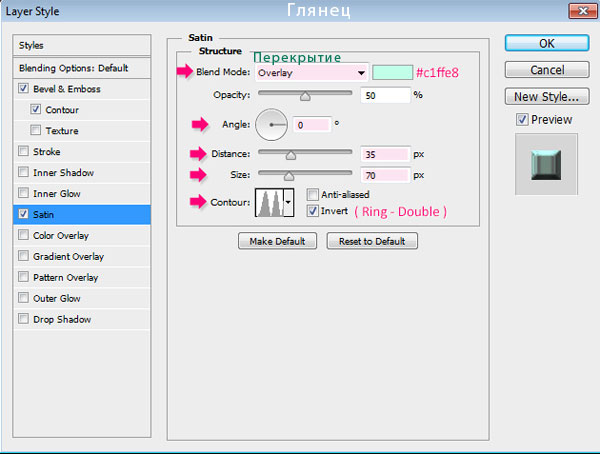Toggle the Bevel & Emboss checkbox
The width and height of the screenshot is (600, 454).
click(23, 88)
